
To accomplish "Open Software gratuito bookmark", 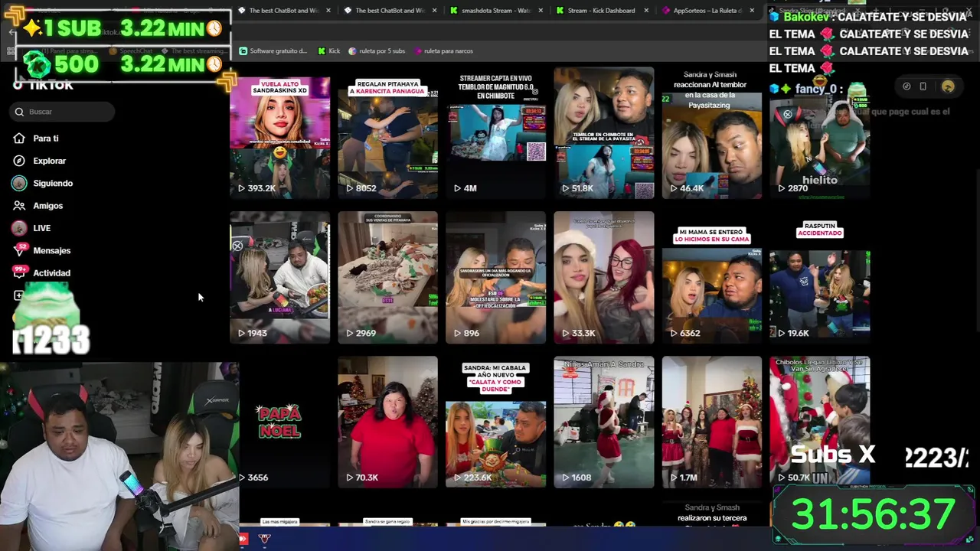I will [273, 51].
